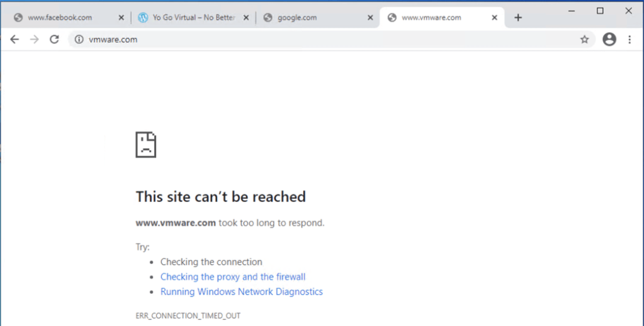Open the Chrome three-dot menu
This screenshot has width=644, height=326.
coord(630,40)
